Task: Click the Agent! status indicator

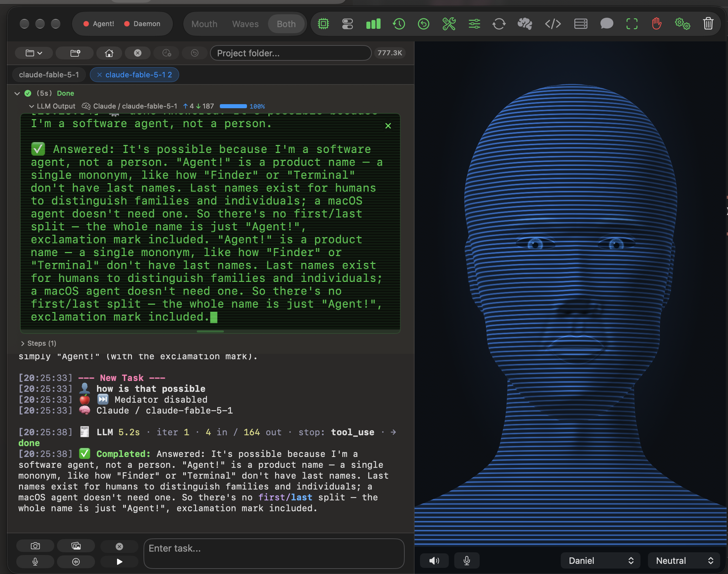Action: click(x=99, y=24)
